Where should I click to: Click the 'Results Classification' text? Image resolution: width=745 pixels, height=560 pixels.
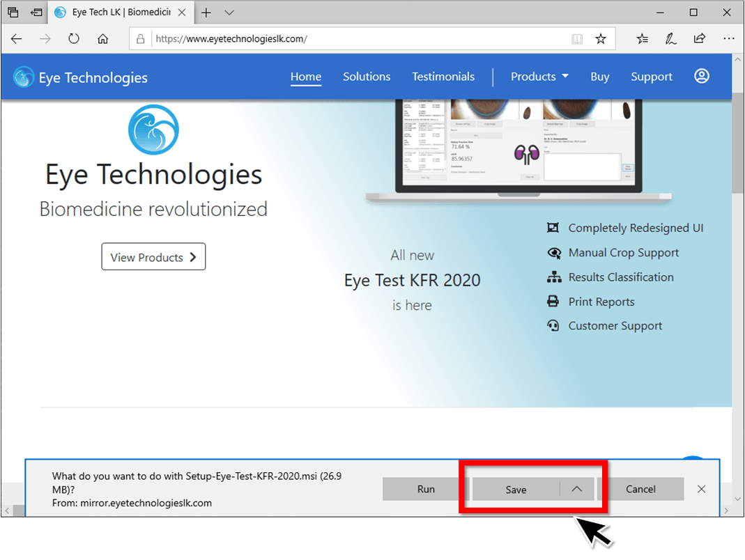(x=621, y=277)
